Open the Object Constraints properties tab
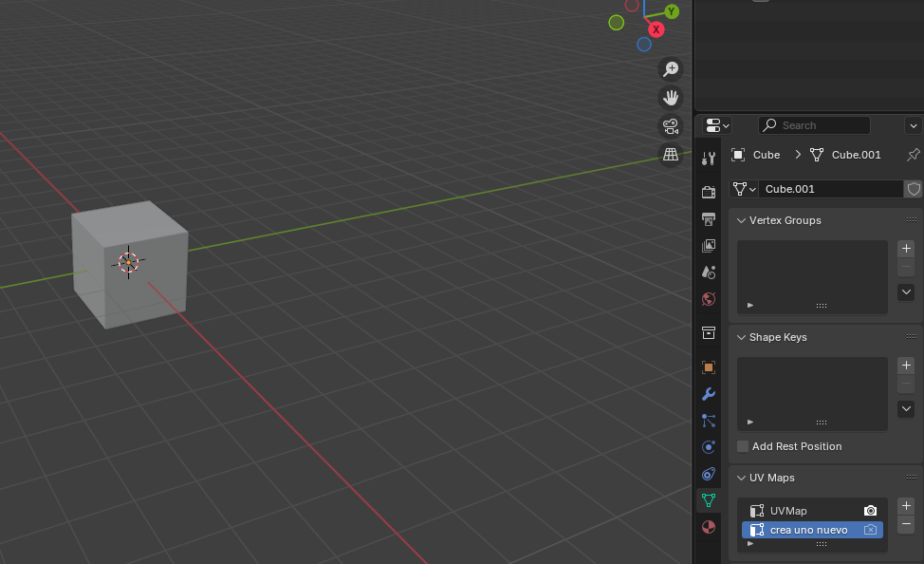Image resolution: width=924 pixels, height=564 pixels. tap(709, 473)
